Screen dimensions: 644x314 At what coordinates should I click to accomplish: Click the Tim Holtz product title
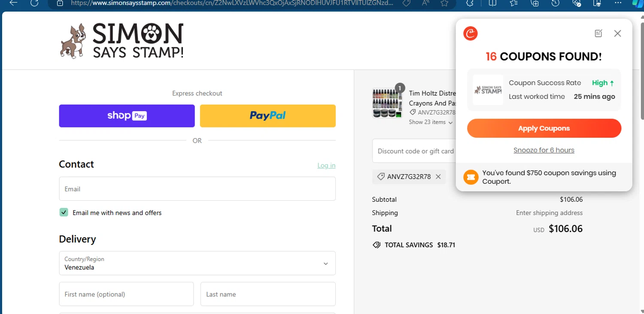tap(432, 98)
